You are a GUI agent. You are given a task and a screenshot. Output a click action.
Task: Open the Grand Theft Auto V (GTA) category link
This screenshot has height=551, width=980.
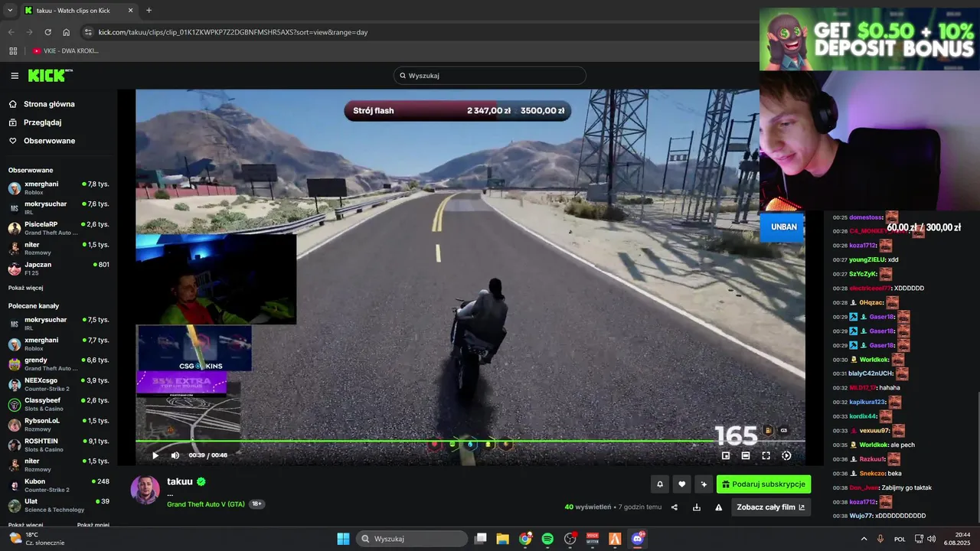click(206, 504)
